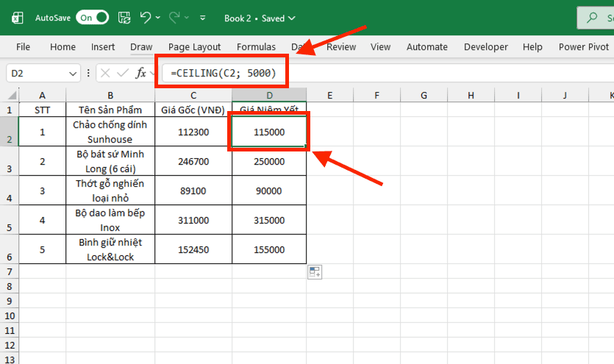614x364 pixels.
Task: Click the Insert Function fx icon
Action: [140, 74]
